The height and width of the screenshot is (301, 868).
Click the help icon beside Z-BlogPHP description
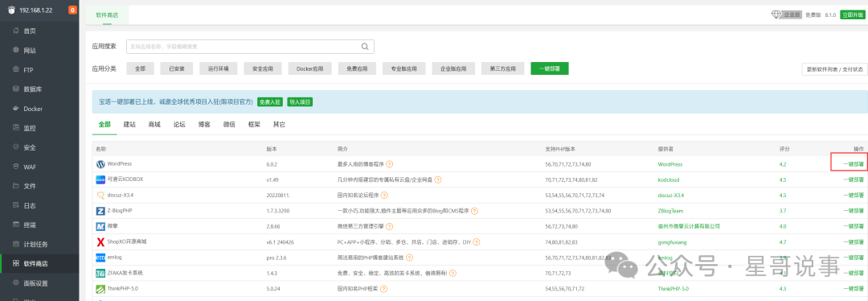point(474,211)
